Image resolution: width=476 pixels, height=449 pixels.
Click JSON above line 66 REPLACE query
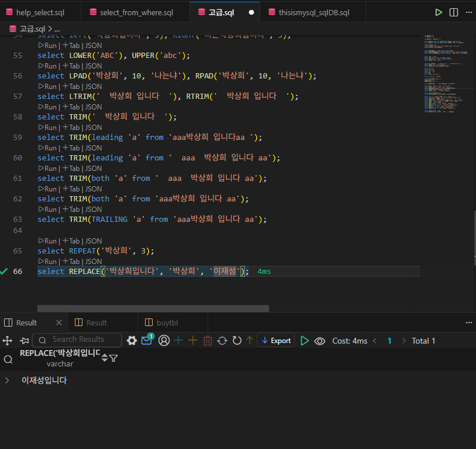point(94,262)
